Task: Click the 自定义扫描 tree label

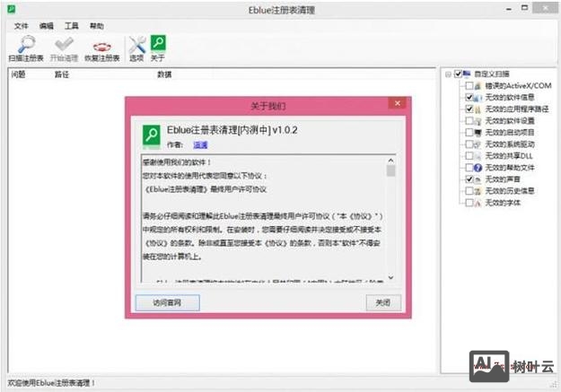Action: 492,74
